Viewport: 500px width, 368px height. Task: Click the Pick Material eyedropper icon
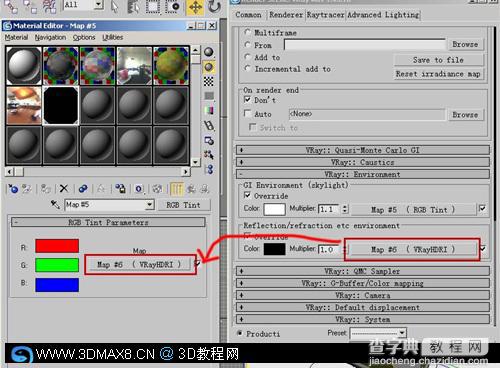click(55, 204)
